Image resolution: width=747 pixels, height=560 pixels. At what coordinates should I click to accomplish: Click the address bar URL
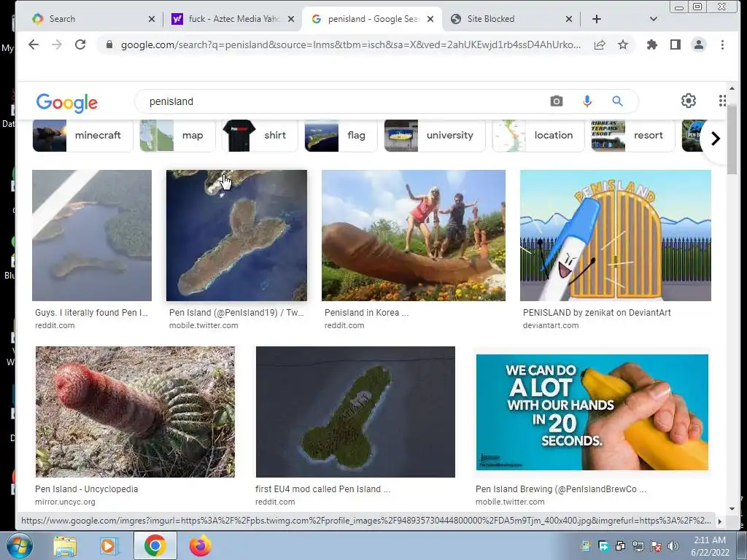[351, 44]
